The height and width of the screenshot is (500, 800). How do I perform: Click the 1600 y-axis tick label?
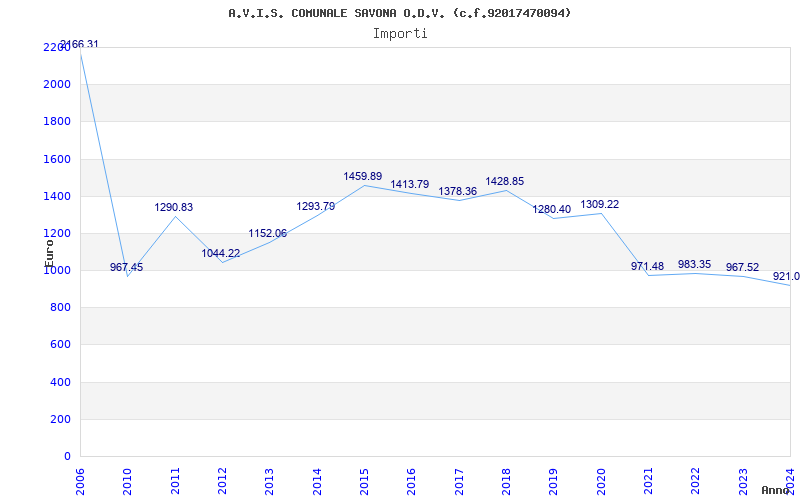coord(57,159)
